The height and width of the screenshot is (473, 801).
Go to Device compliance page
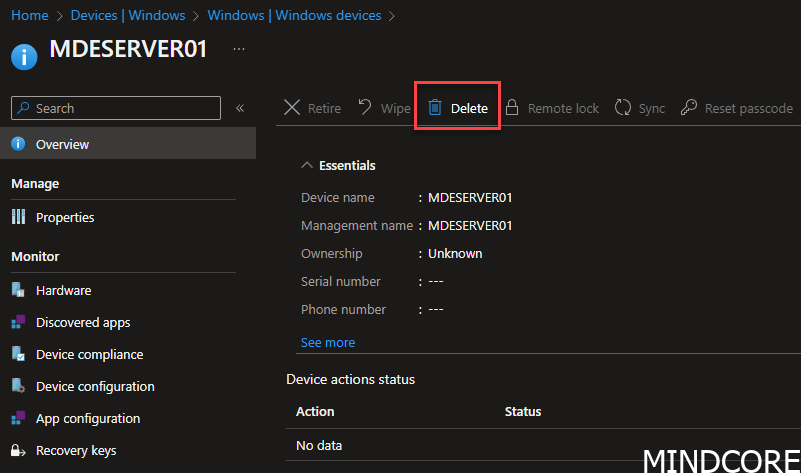pyautogui.click(x=89, y=354)
